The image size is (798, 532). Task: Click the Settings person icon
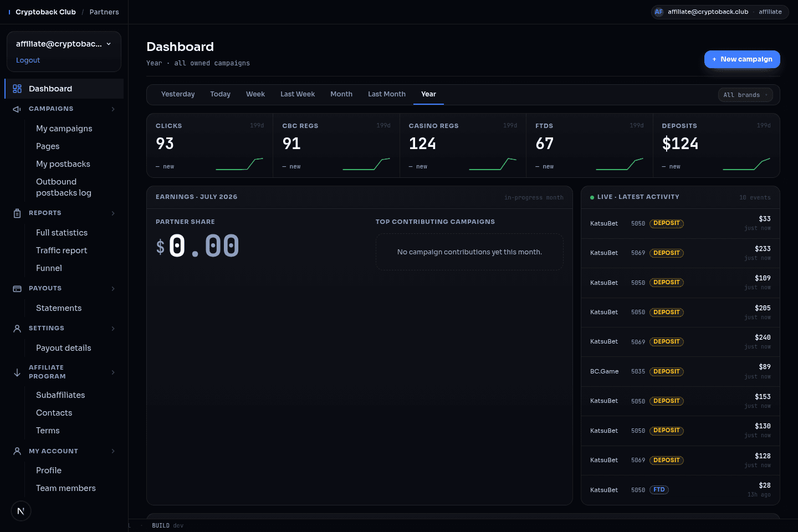tap(17, 329)
